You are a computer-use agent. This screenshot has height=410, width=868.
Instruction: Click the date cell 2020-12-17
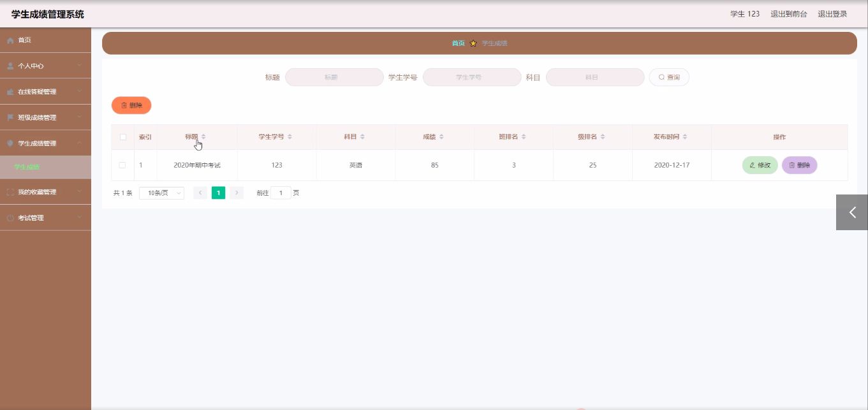pos(672,165)
